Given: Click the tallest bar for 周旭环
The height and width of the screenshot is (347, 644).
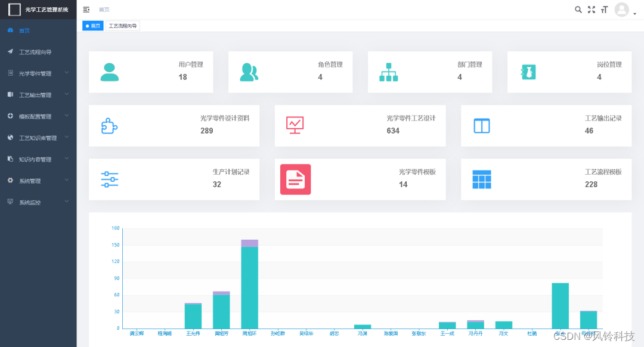Looking at the screenshot, I should 250,287.
